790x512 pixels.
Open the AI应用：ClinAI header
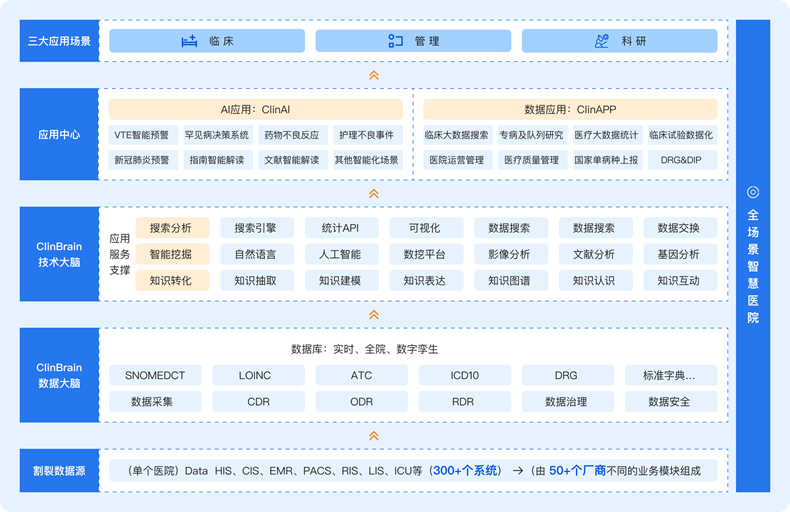(x=256, y=109)
